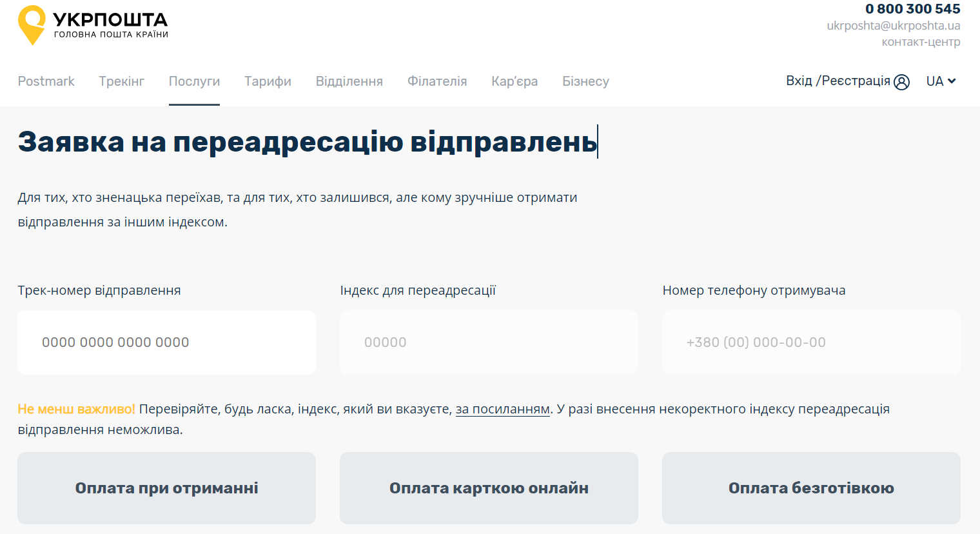
Task: Open the Послуги menu item
Action: 194,81
